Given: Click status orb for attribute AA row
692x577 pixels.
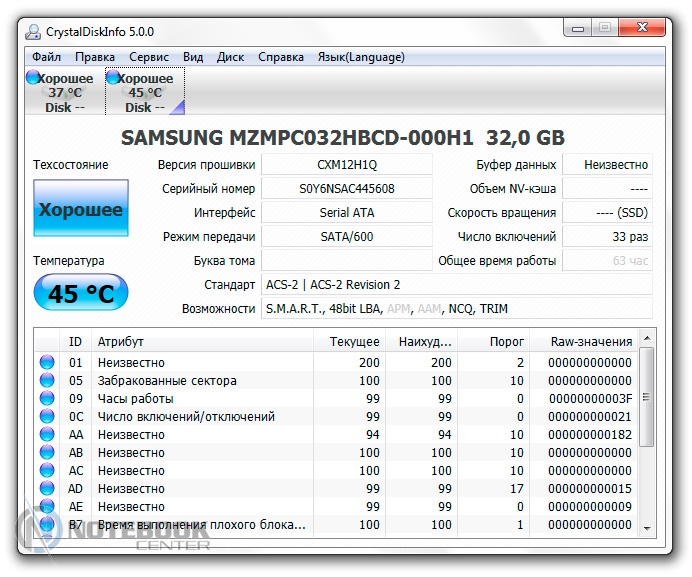Looking at the screenshot, I should [47, 435].
